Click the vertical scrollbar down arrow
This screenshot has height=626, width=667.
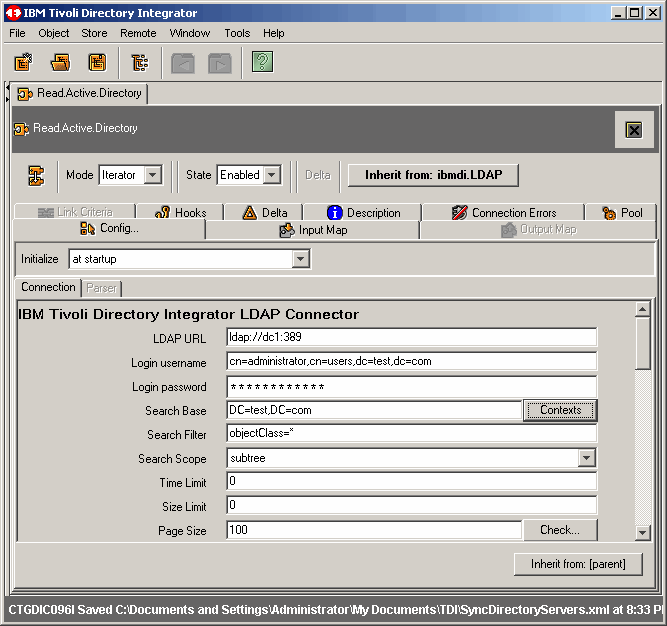coord(643,531)
